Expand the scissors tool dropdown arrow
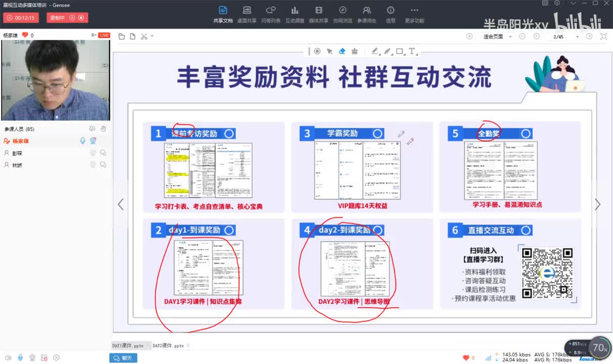Screen dimensions: 613x364 (152, 36)
